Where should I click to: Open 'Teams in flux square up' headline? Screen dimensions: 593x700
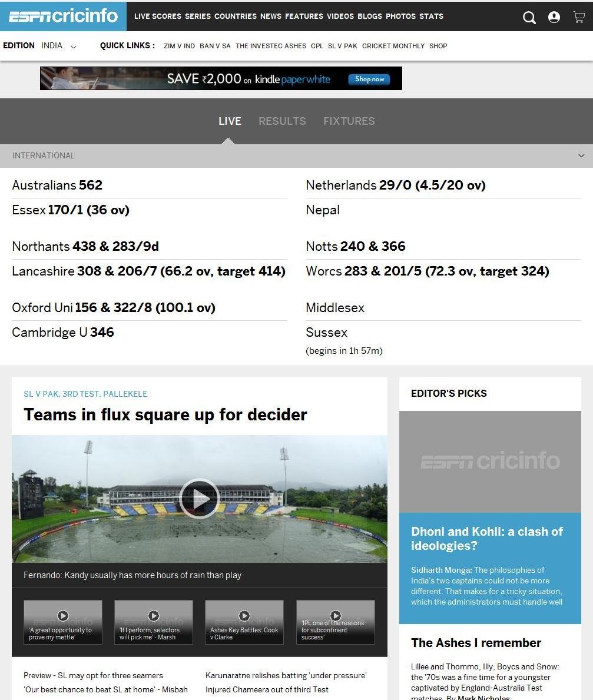165,415
